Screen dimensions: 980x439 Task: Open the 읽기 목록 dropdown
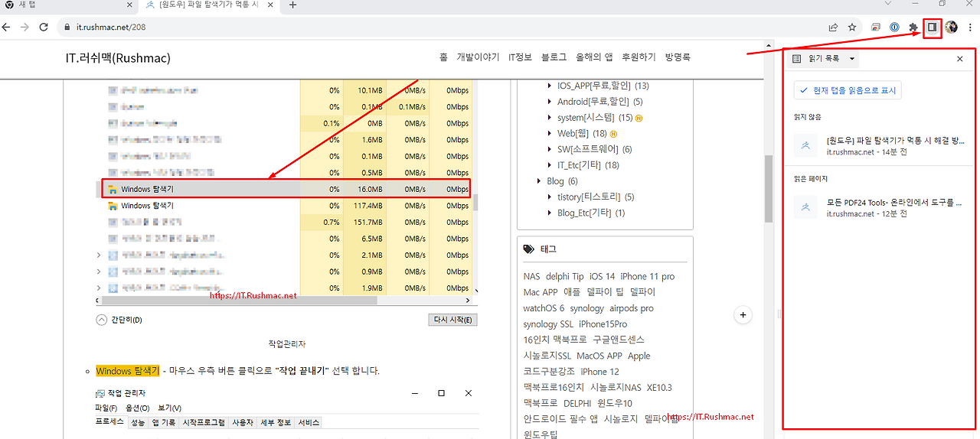click(x=824, y=58)
